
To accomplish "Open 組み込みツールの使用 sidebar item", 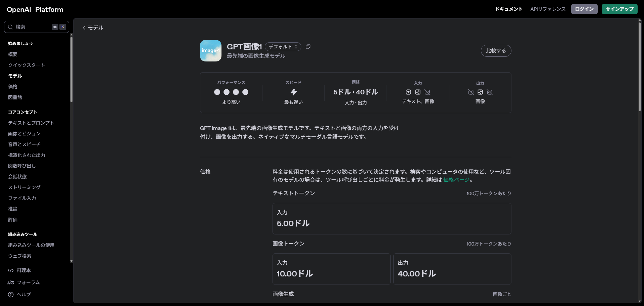I will pyautogui.click(x=31, y=245).
